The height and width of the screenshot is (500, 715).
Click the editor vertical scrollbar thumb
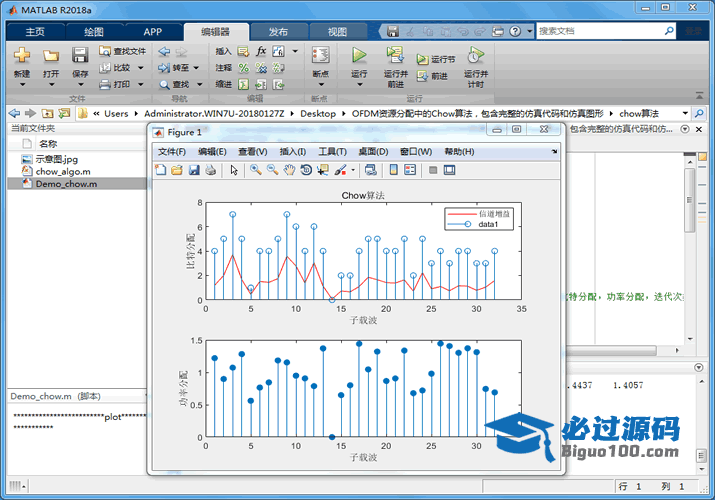690,200
